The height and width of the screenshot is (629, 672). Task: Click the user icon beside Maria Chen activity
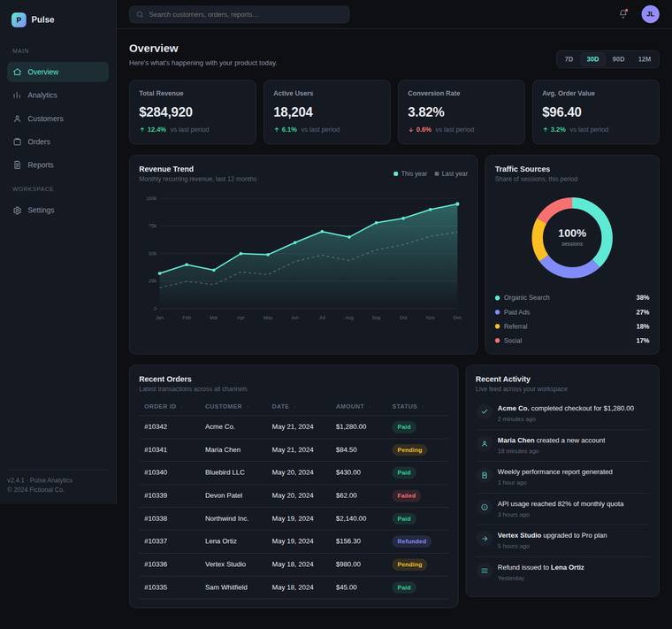[485, 444]
